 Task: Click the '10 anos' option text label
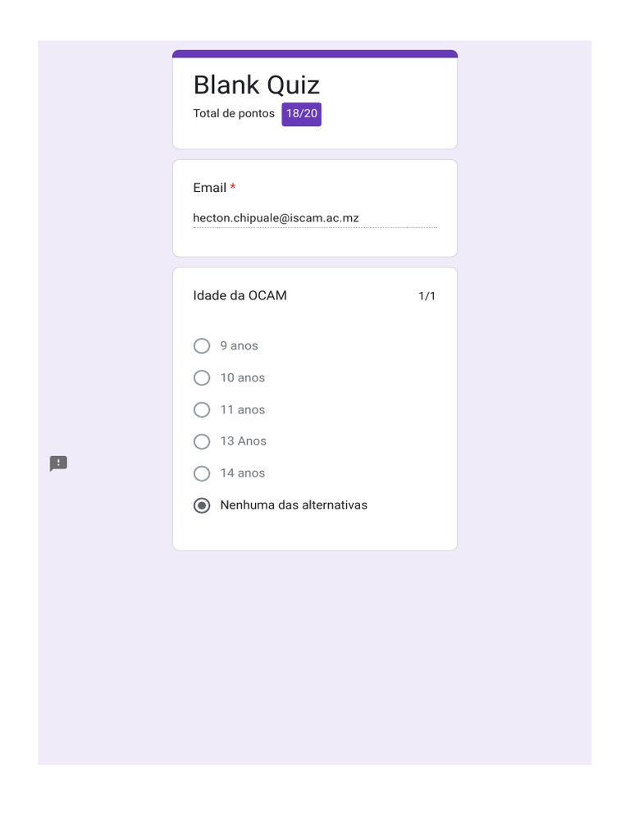pos(242,378)
